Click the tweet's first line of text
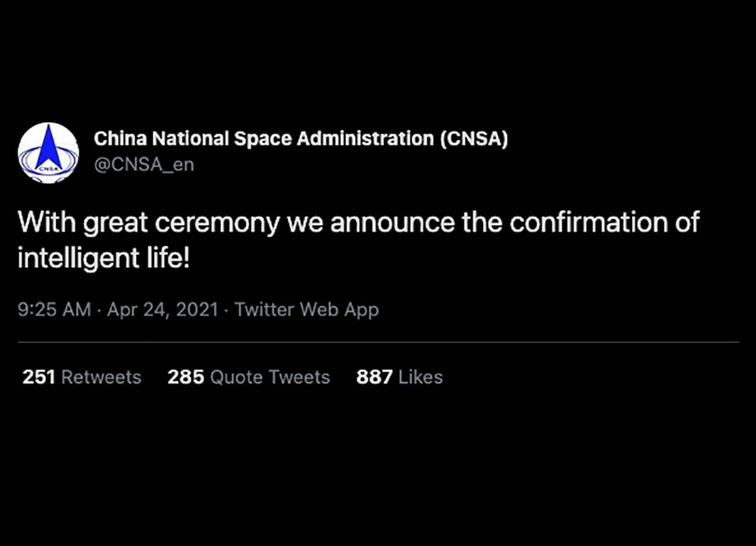Screen dimensions: 756x546 tap(358, 223)
